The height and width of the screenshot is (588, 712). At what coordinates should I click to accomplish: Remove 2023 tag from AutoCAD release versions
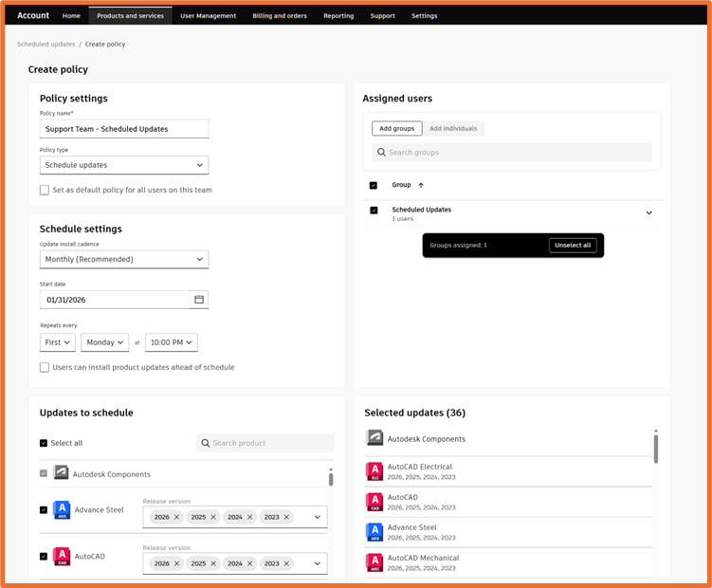(x=286, y=563)
